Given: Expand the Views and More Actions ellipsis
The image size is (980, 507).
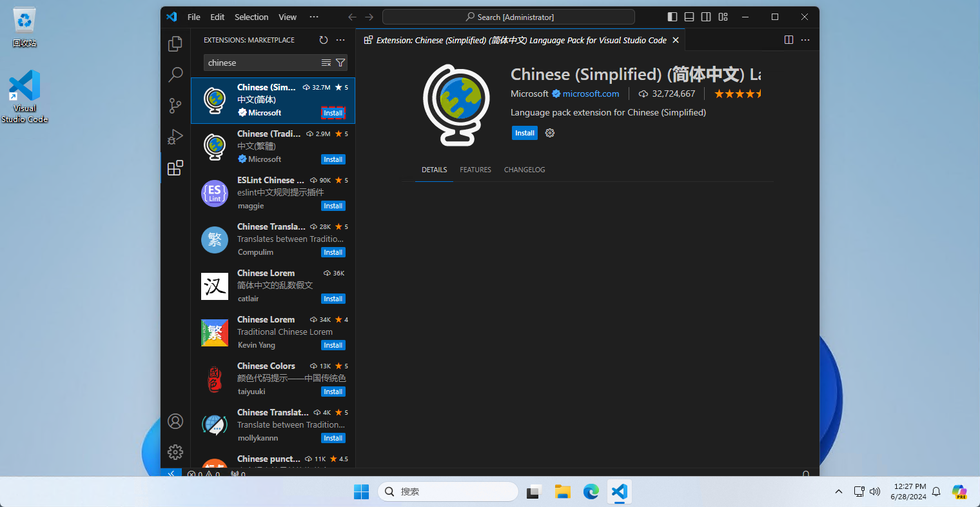Looking at the screenshot, I should click(340, 40).
